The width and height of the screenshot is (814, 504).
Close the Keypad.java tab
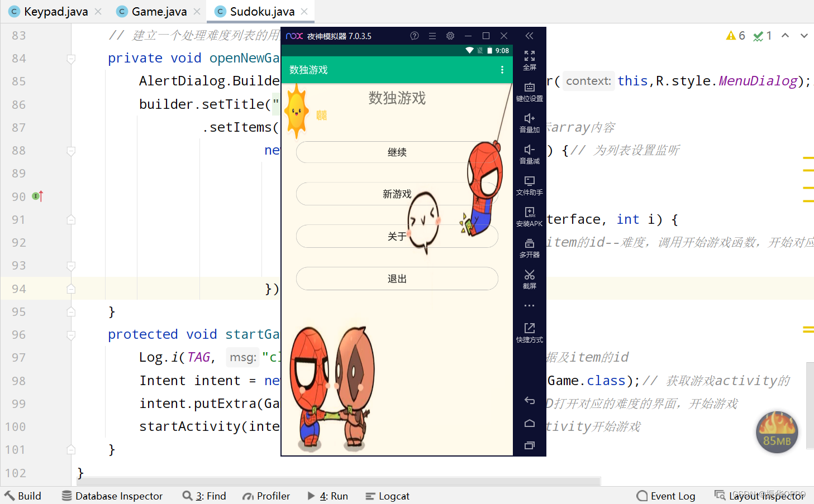pos(98,12)
